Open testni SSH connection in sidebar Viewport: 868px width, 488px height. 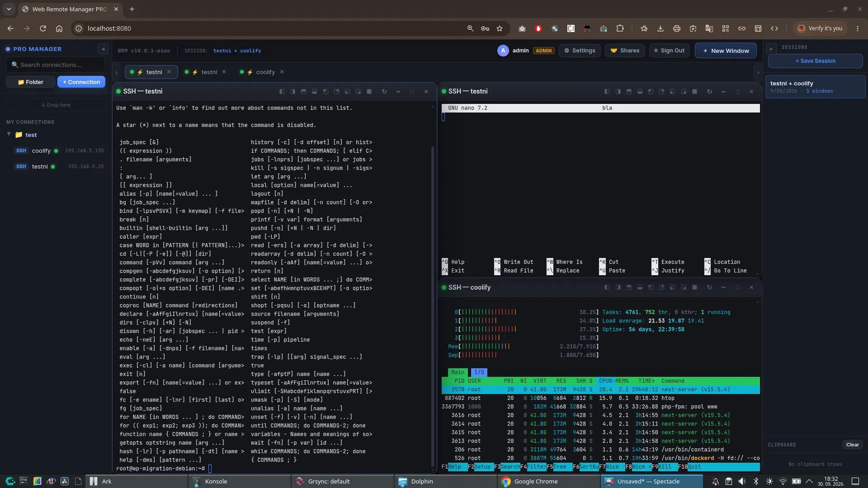pos(59,166)
